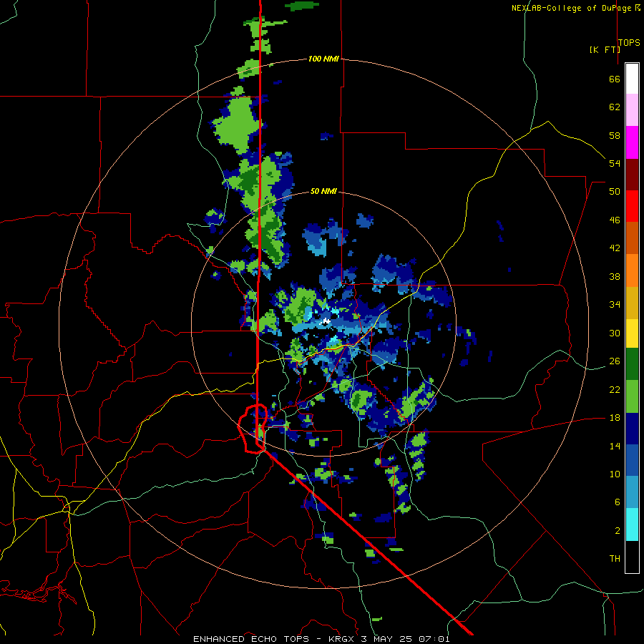The image size is (644, 644).
Task: Click the 6 legend value
Action: tap(617, 502)
